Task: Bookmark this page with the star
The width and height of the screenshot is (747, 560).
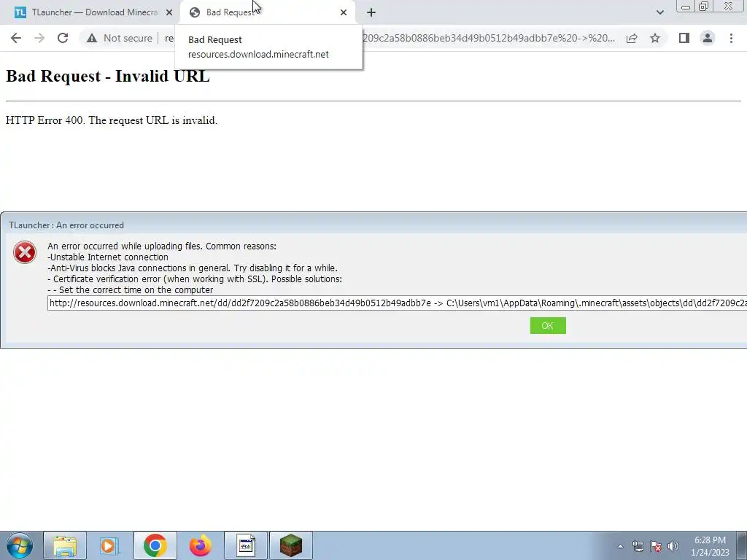Action: [655, 38]
